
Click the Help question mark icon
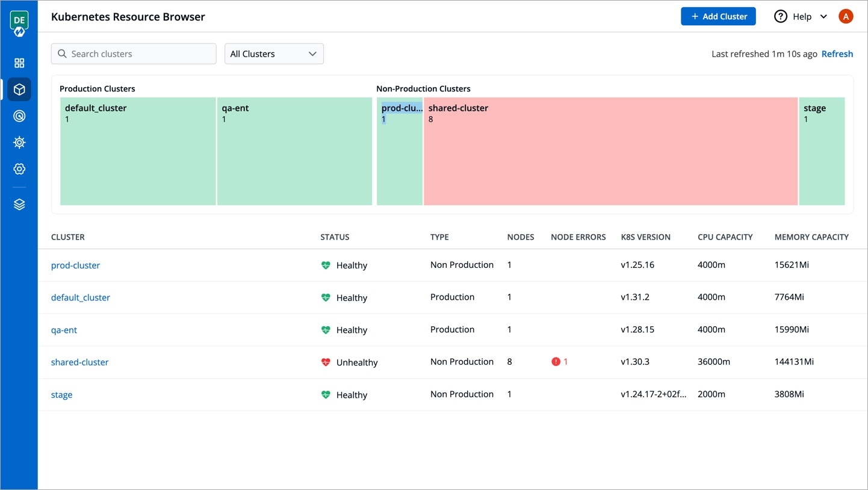(780, 17)
